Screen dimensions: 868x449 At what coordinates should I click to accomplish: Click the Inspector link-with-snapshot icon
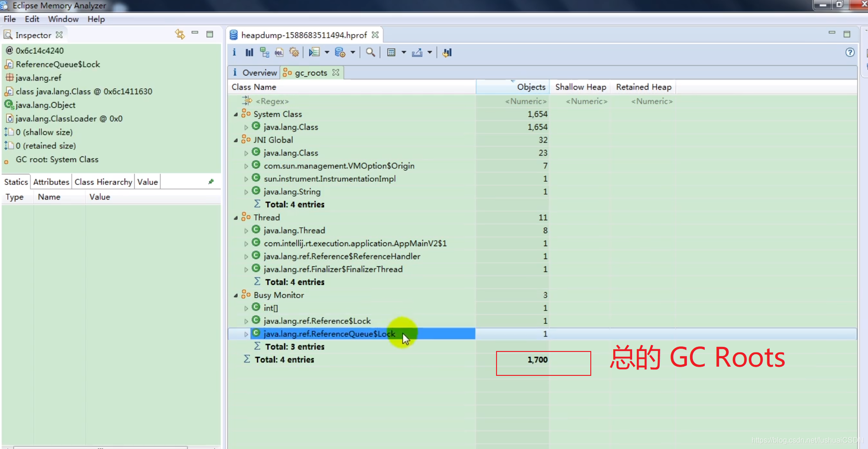click(180, 34)
